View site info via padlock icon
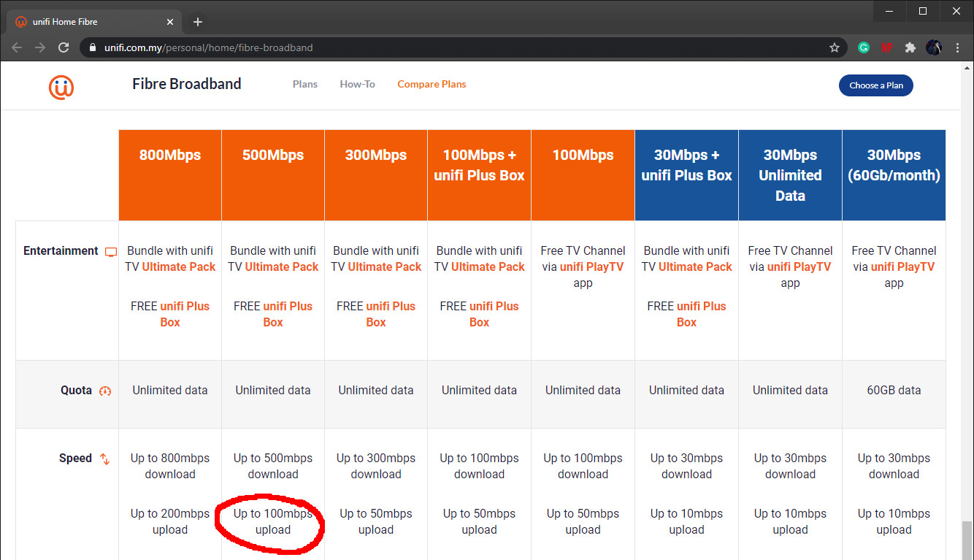974x560 pixels. (92, 47)
